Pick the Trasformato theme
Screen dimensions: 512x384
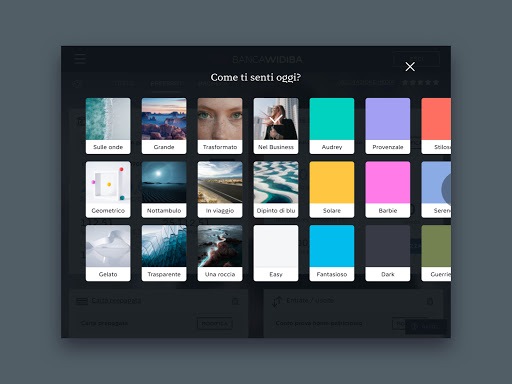(220, 126)
